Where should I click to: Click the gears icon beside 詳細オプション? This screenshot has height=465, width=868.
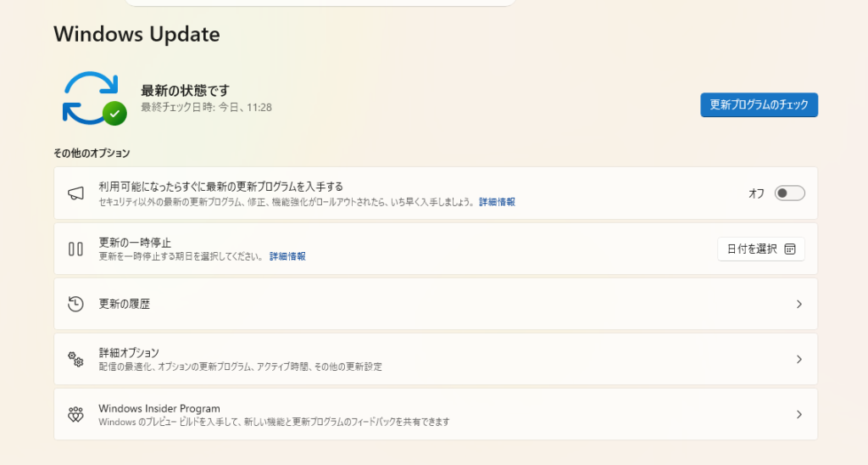tap(75, 359)
